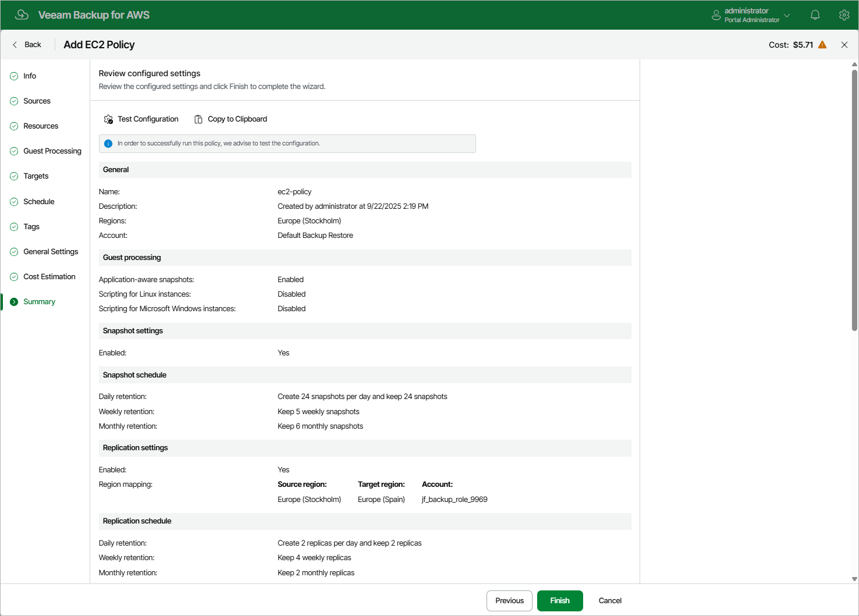The image size is (859, 616).
Task: Close the Add EC2 Policy wizard
Action: (x=844, y=45)
